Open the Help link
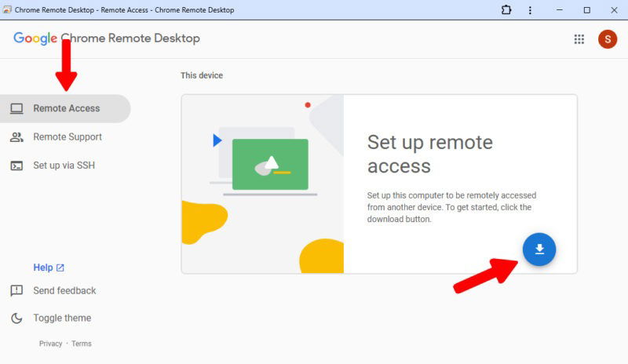Screen dimensions: 628x364 (x=43, y=268)
